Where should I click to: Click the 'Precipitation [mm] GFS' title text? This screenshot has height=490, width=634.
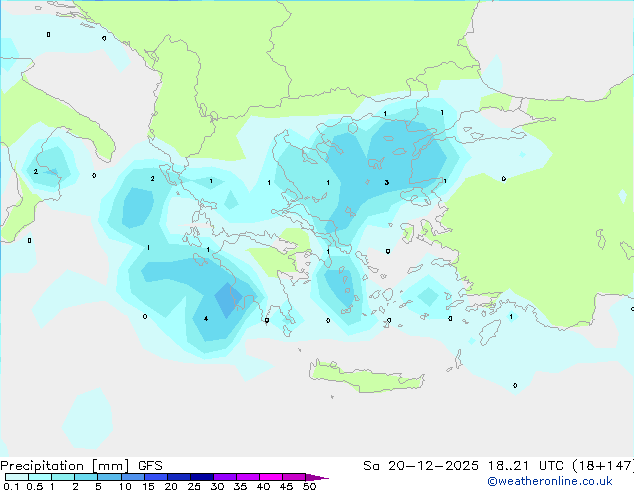point(81,466)
